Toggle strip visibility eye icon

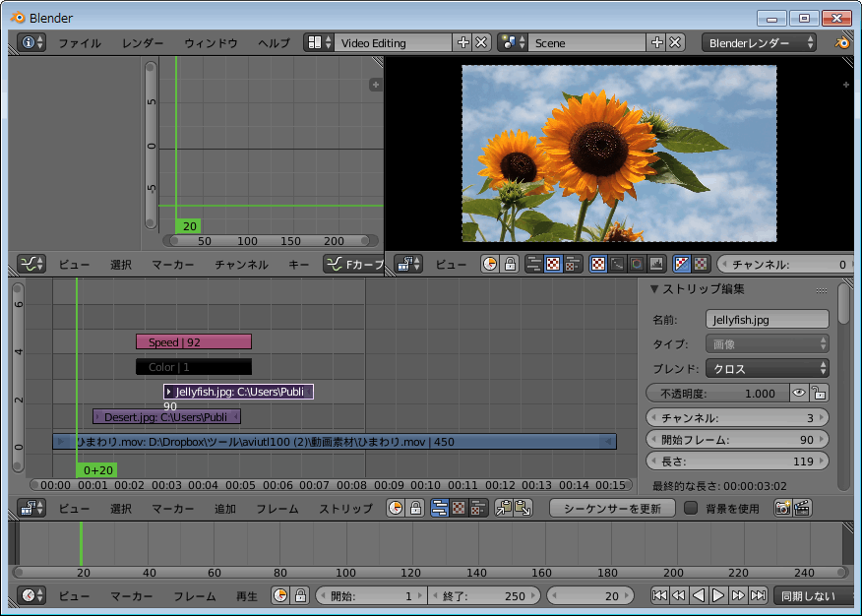click(x=799, y=393)
